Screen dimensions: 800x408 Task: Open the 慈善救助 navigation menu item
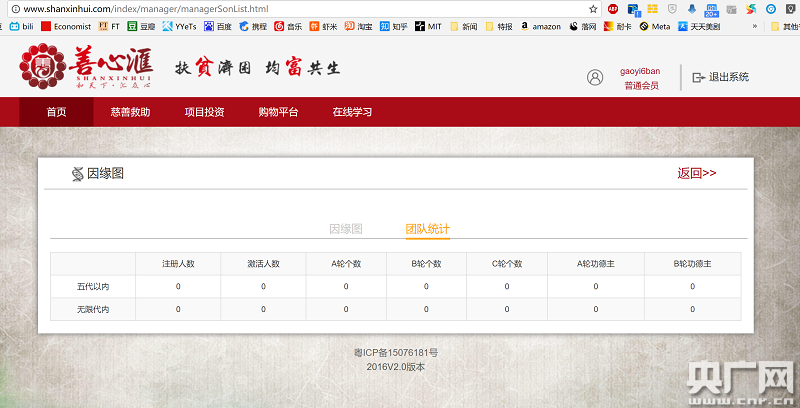130,112
